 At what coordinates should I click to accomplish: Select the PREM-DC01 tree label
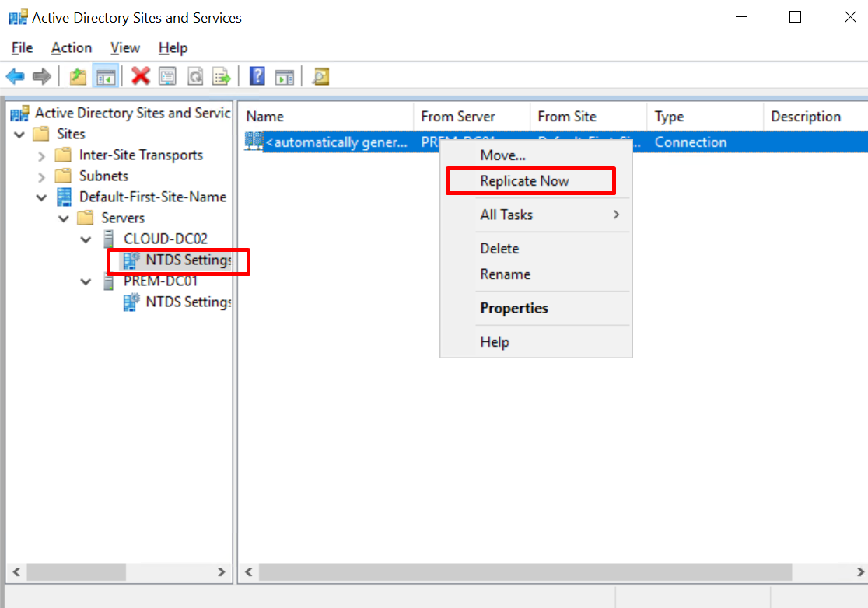pyautogui.click(x=160, y=281)
